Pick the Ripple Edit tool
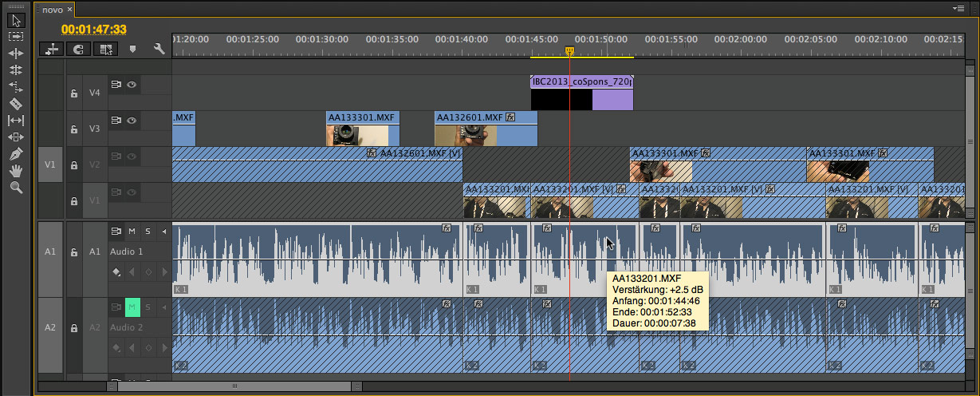The height and width of the screenshot is (396, 980). click(15, 53)
